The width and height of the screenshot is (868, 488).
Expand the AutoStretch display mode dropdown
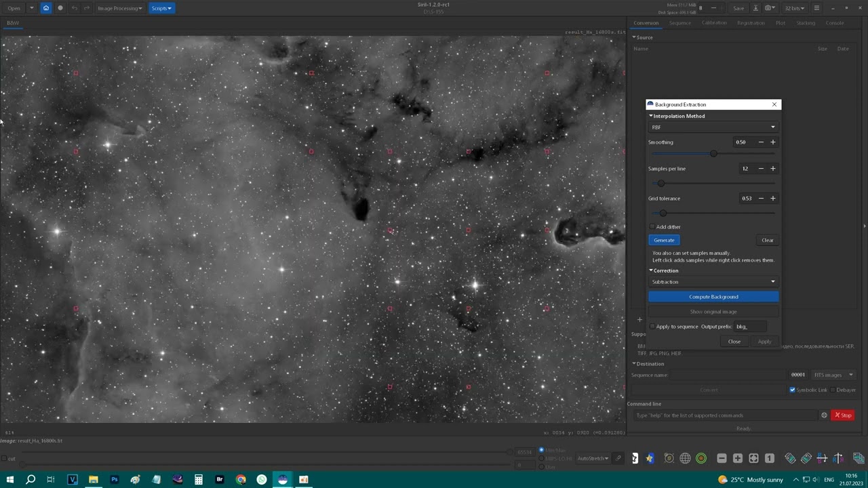[x=593, y=459]
